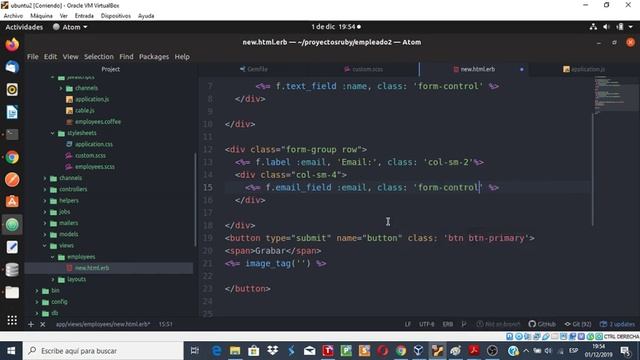The image size is (640, 360).
Task: Click the editor vertical scrollbar
Action: [x=592, y=169]
